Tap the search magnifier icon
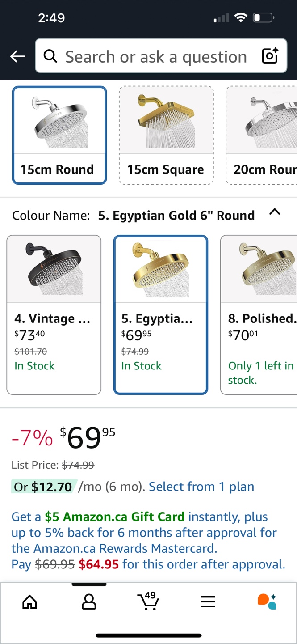Viewport: 297px width, 644px height. pyautogui.click(x=50, y=56)
